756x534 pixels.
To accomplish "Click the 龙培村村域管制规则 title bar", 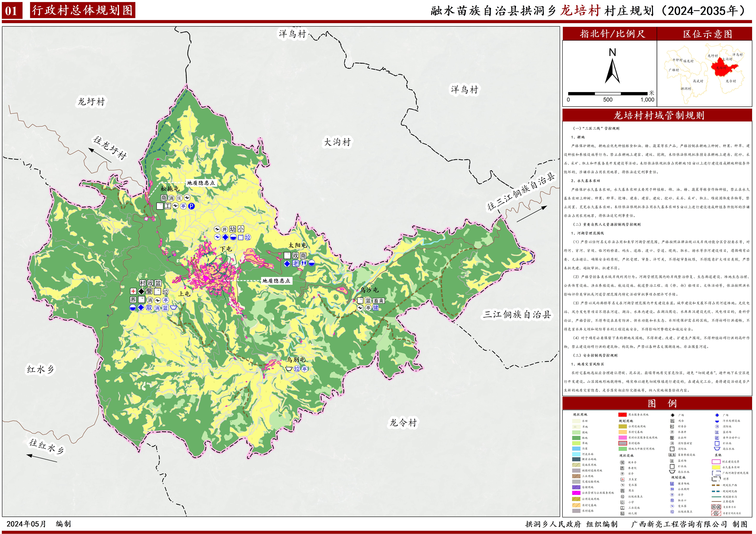I will pyautogui.click(x=658, y=115).
